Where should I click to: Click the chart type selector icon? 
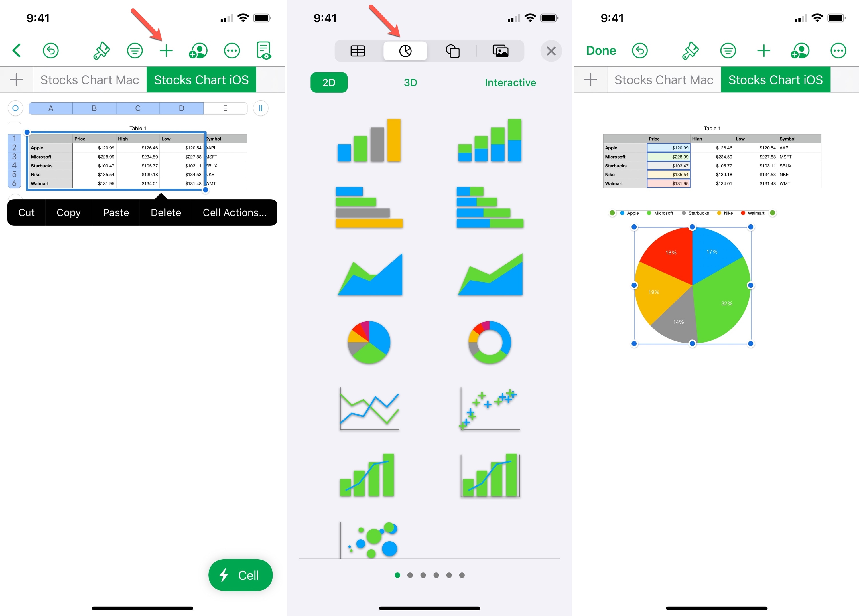(405, 51)
